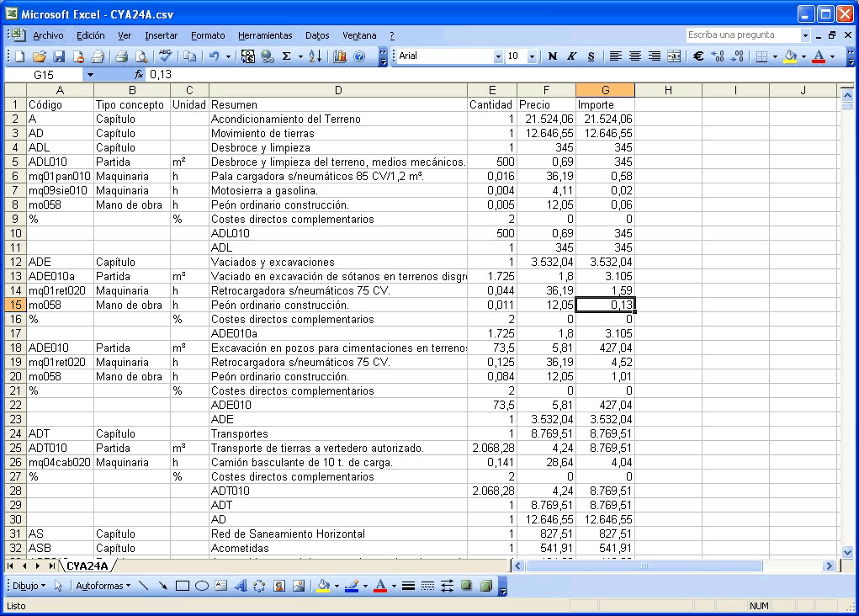
Task: Choose line style on drawing toolbar
Action: coord(408,586)
